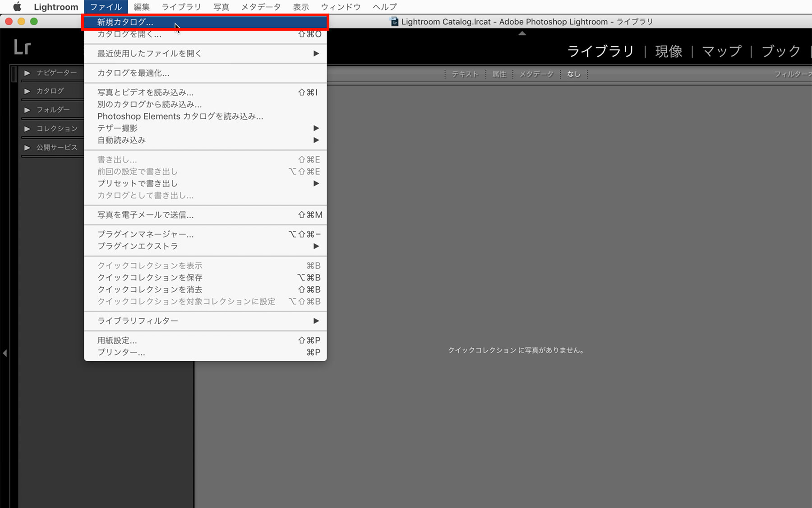Choose 写真とビデオを読み込み... menu item
Image resolution: width=812 pixels, height=508 pixels.
pos(205,93)
